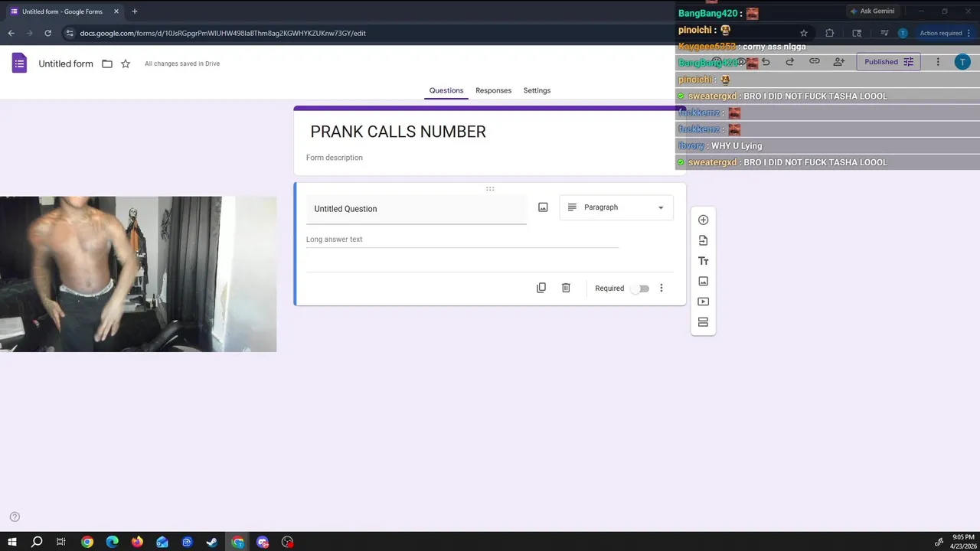Click the Form description field
This screenshot has width=980, height=551.
tap(335, 158)
